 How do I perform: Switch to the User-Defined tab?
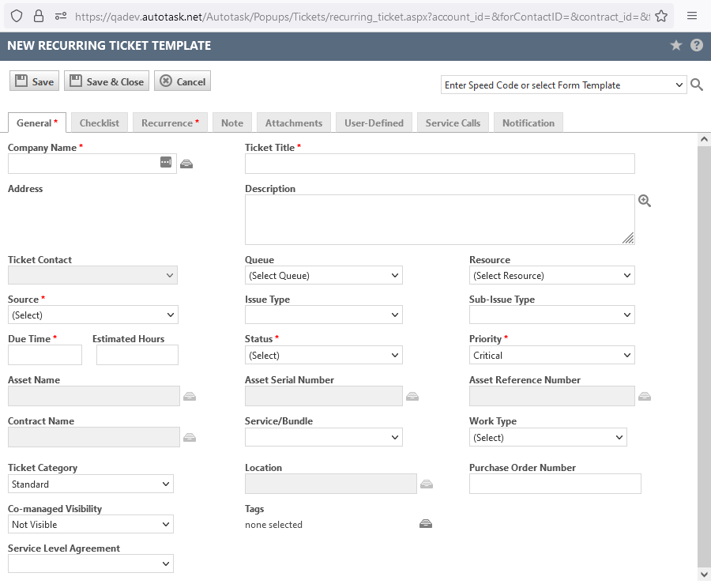[x=374, y=123]
